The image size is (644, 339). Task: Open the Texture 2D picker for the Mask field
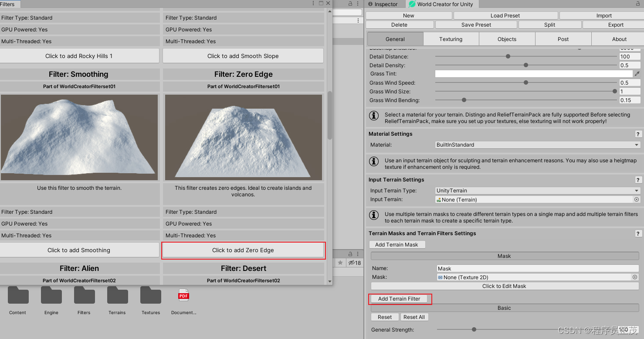635,277
